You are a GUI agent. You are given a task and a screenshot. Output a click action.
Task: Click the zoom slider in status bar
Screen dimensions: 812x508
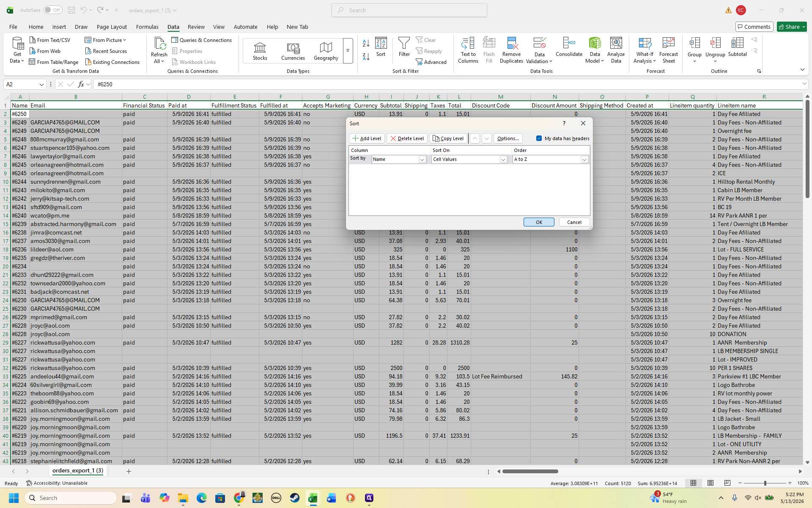[x=765, y=483]
